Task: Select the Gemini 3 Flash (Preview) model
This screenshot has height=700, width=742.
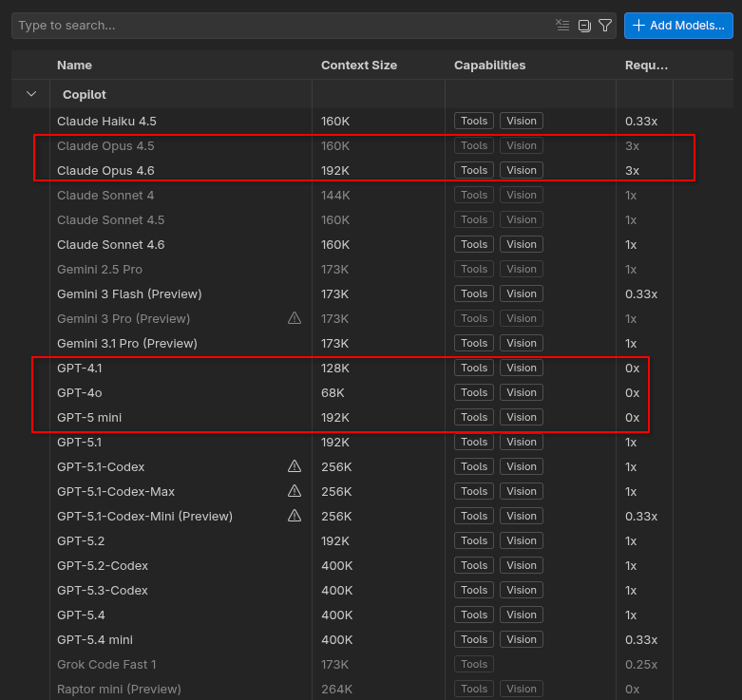Action: point(129,293)
